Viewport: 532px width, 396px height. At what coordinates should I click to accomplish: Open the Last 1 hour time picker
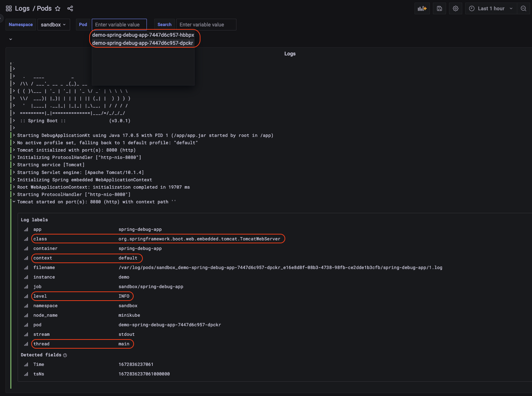tap(491, 8)
